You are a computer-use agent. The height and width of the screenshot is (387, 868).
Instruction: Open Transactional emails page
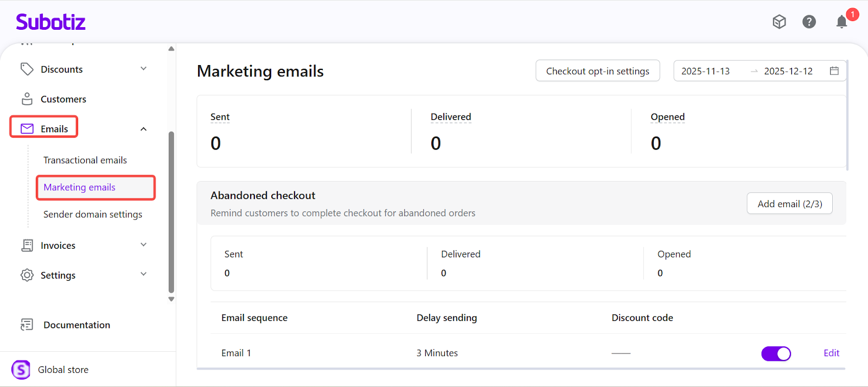tap(85, 160)
